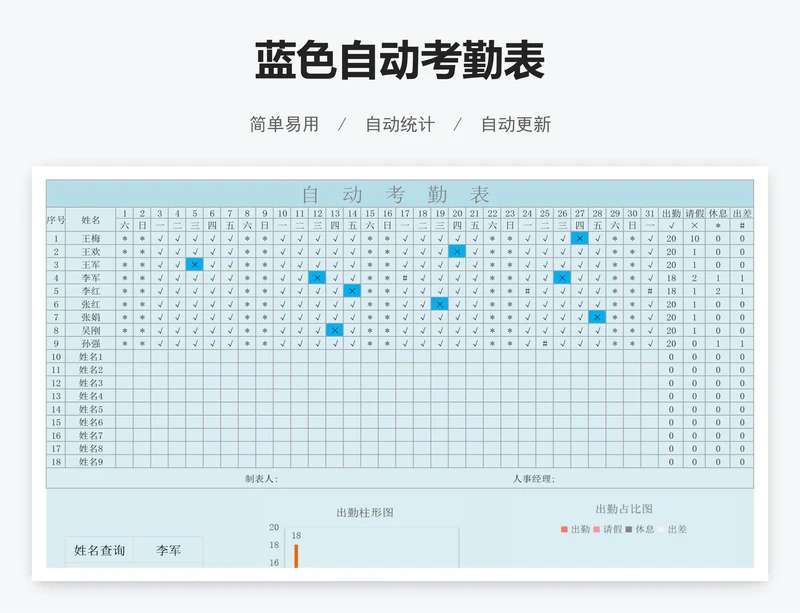Select the name cell 王梅
The image size is (800, 613).
[90, 238]
